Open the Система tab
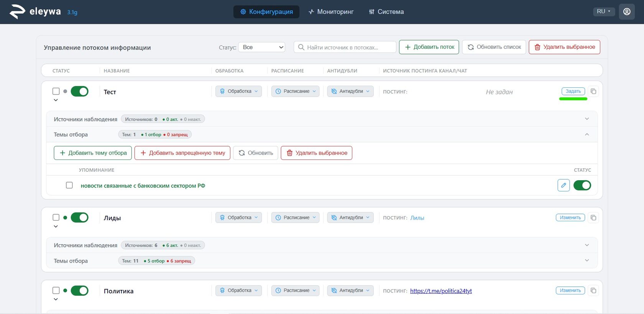This screenshot has width=644, height=314. pyautogui.click(x=386, y=12)
